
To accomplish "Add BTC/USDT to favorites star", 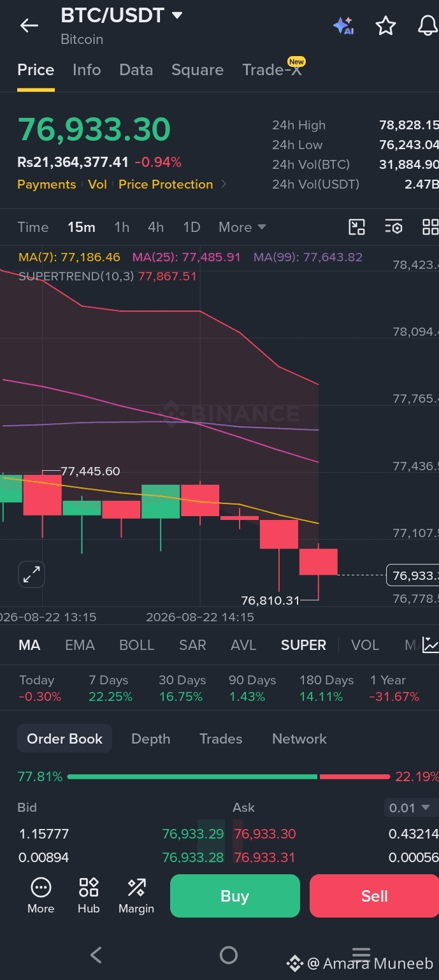I will pos(385,25).
